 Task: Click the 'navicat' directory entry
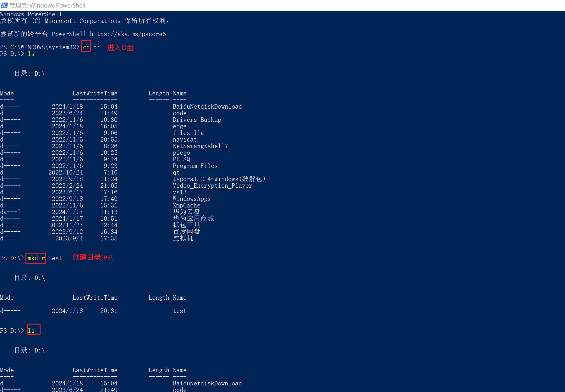(x=185, y=139)
